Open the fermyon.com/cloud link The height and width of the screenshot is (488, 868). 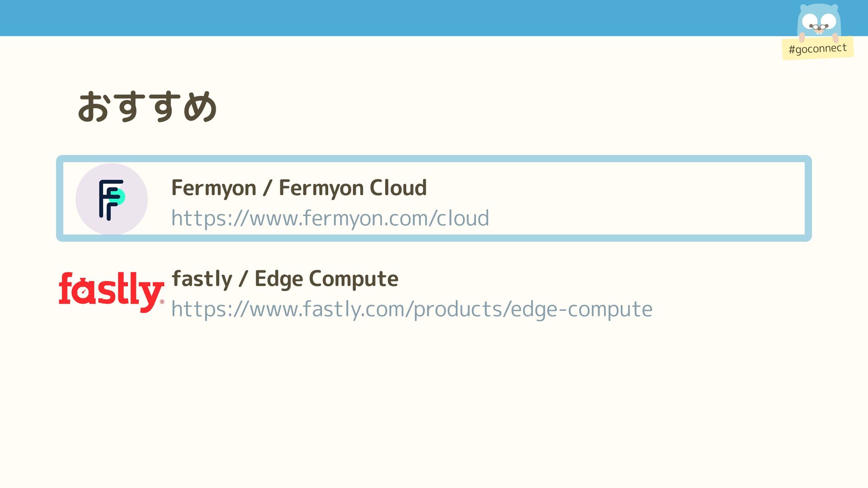point(330,218)
